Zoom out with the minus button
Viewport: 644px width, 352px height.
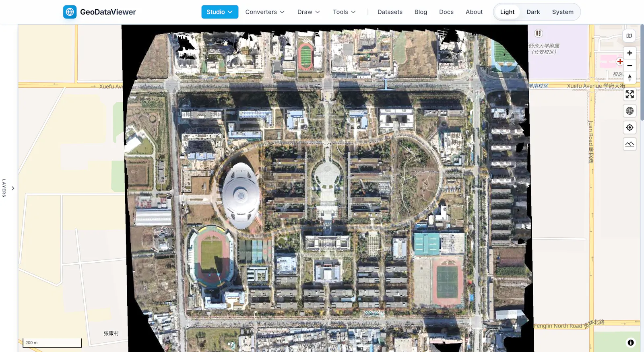[x=630, y=66]
